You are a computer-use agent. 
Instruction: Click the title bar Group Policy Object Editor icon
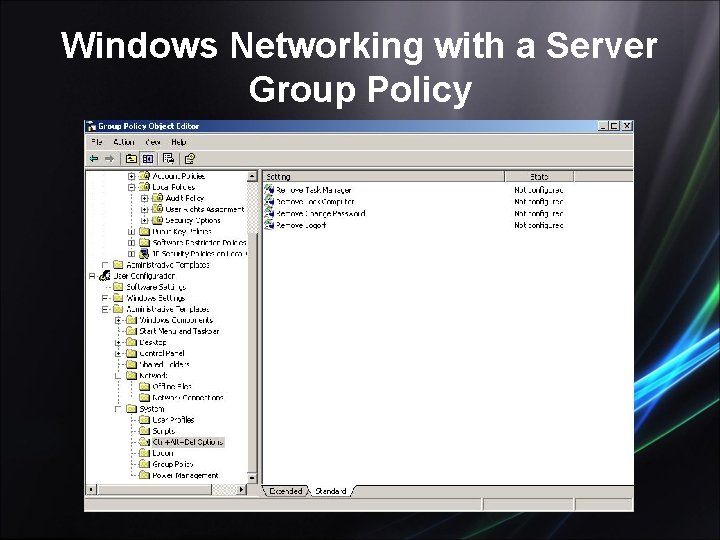(91, 126)
